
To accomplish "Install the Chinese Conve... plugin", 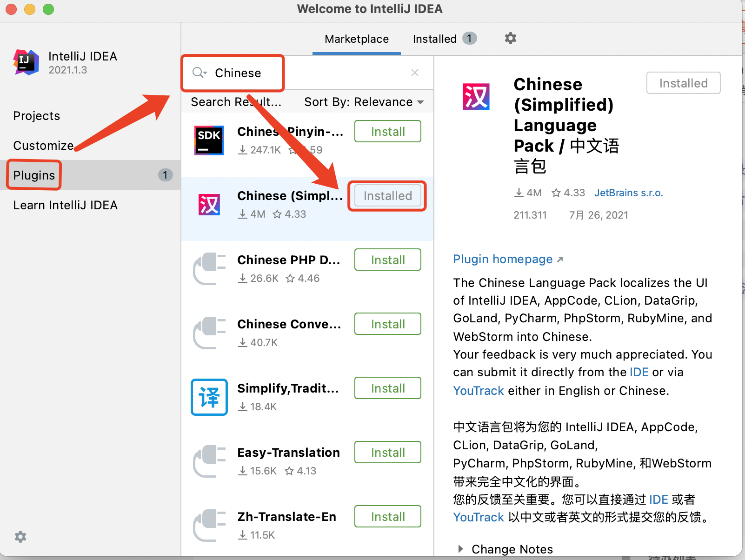I will coord(388,324).
